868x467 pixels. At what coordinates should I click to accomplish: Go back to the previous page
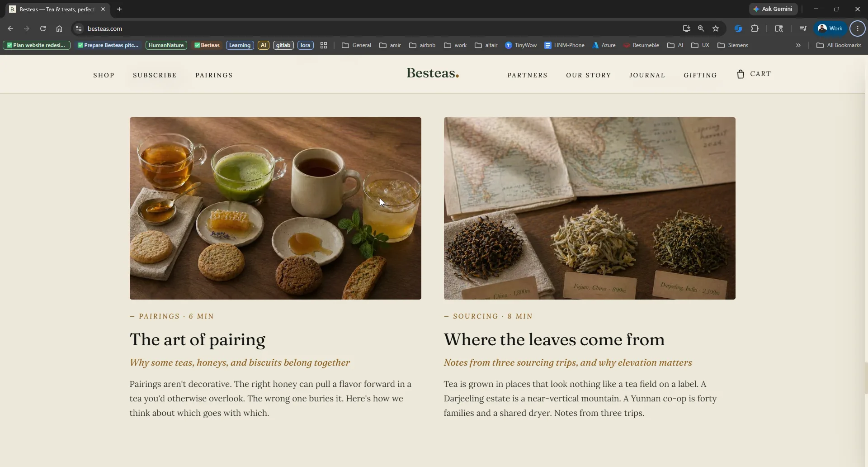[10, 29]
